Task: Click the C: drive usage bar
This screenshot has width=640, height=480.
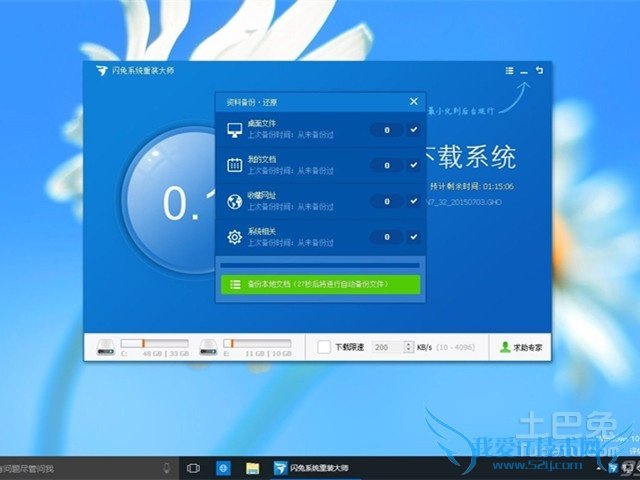Action: tap(155, 343)
